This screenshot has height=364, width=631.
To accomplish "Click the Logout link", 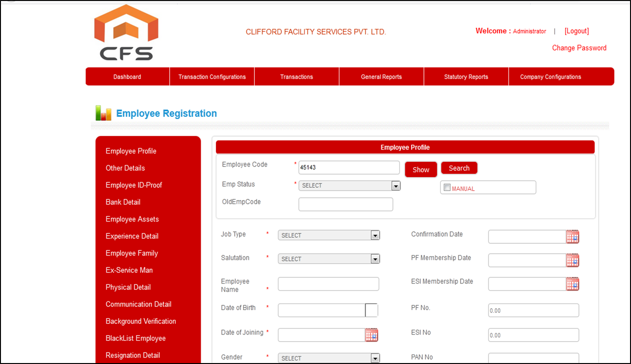I will (577, 31).
